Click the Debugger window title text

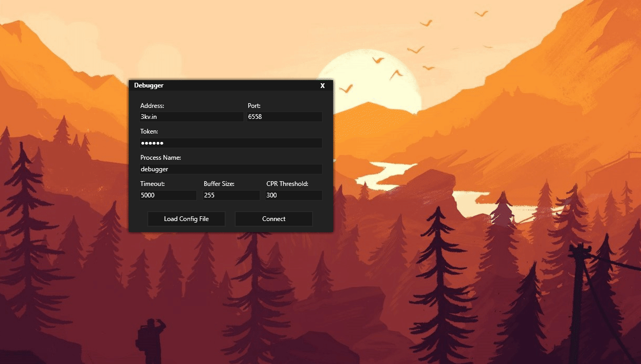pyautogui.click(x=149, y=85)
